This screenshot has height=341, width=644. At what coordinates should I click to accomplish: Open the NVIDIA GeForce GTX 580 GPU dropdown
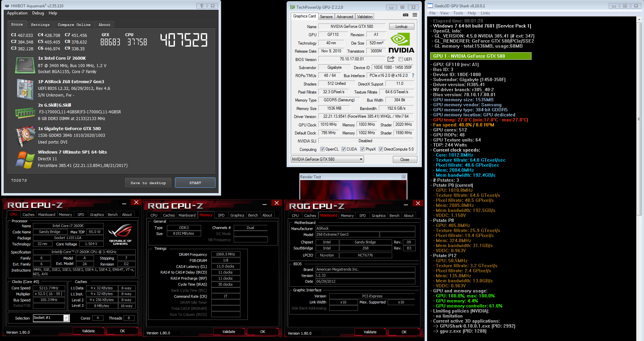point(327,159)
